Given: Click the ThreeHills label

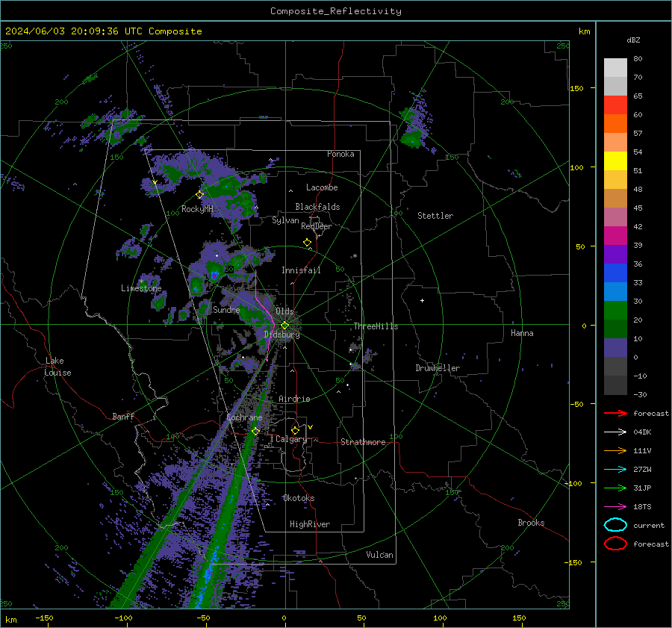Looking at the screenshot, I should pyautogui.click(x=376, y=326).
